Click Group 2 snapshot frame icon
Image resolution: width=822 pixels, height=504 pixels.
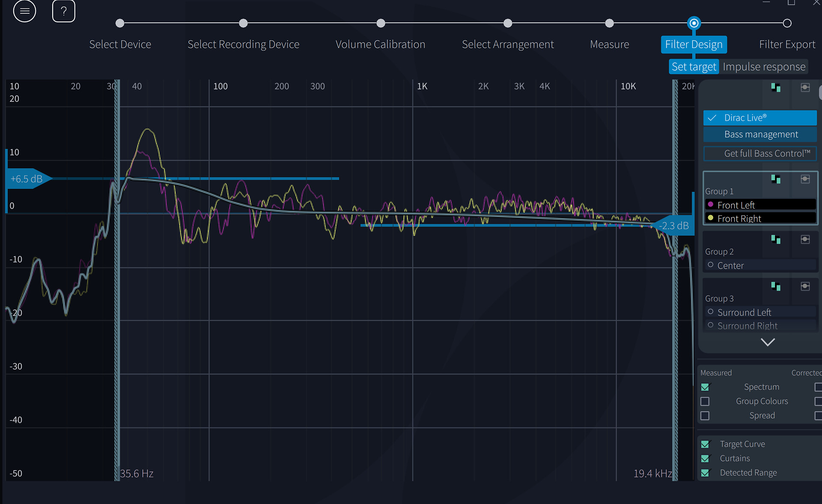(x=805, y=239)
